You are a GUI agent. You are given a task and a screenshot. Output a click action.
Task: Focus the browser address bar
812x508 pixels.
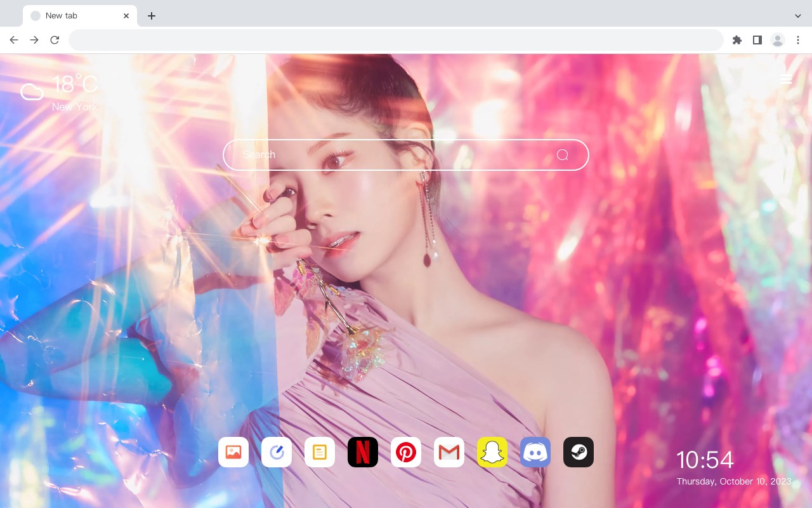click(x=396, y=40)
